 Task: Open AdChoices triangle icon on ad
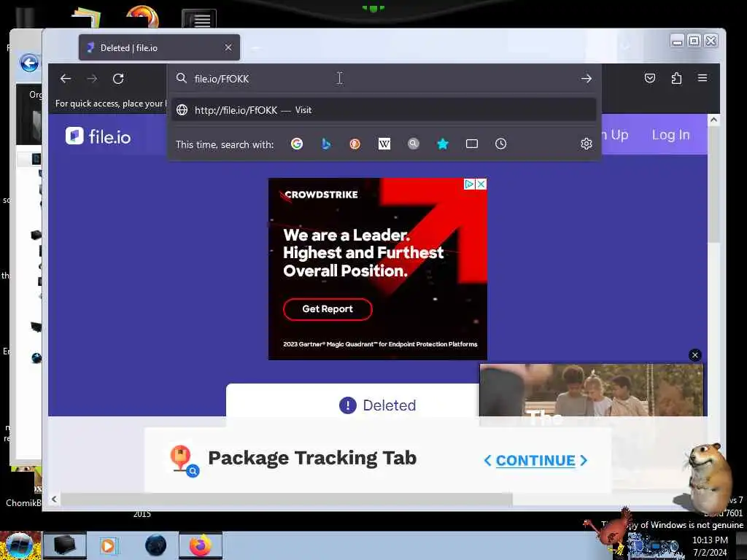[x=469, y=184]
